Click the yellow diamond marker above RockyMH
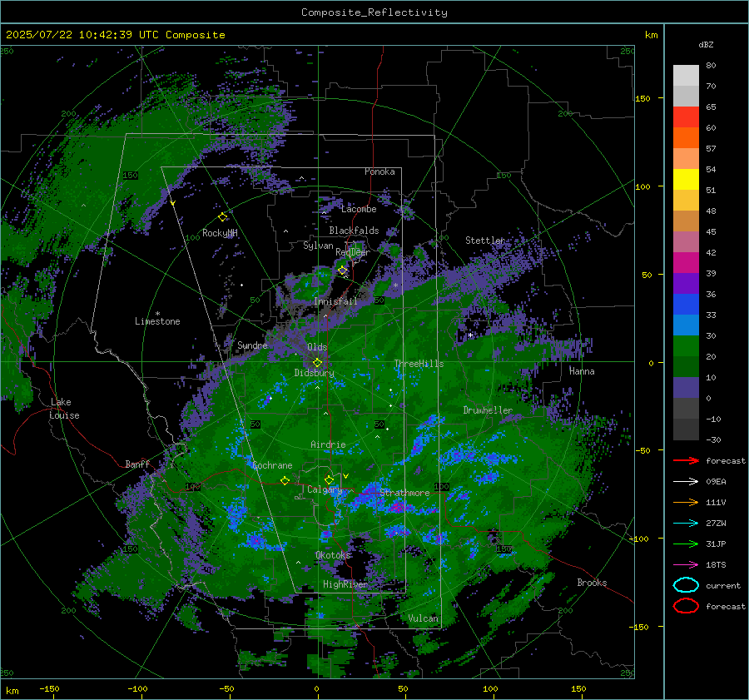 point(222,217)
